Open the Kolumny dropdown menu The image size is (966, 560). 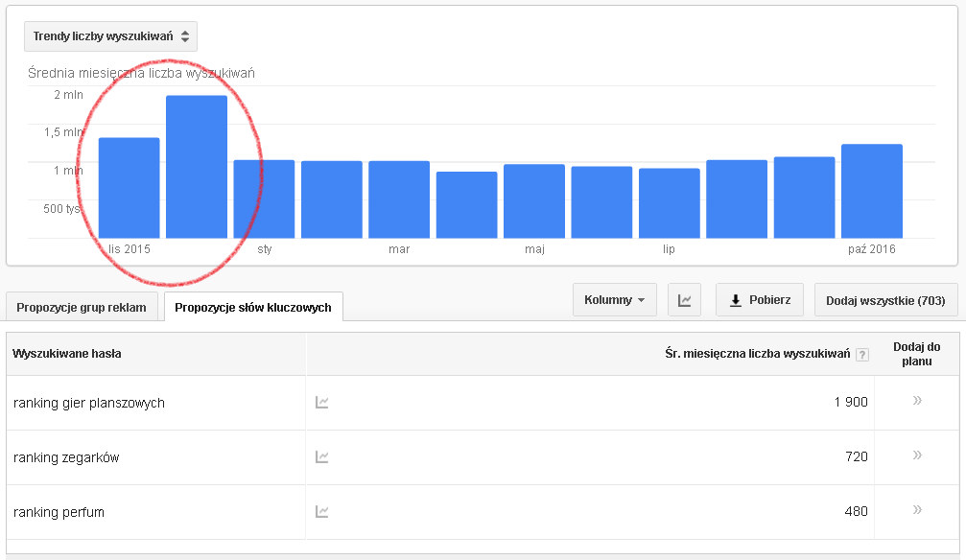[x=614, y=300]
